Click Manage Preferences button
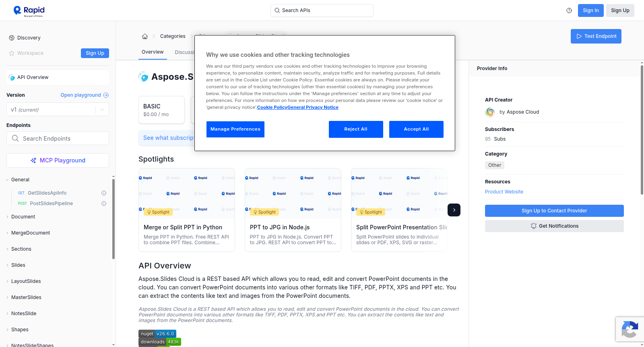Screen dimensions: 644x347 coord(235,129)
